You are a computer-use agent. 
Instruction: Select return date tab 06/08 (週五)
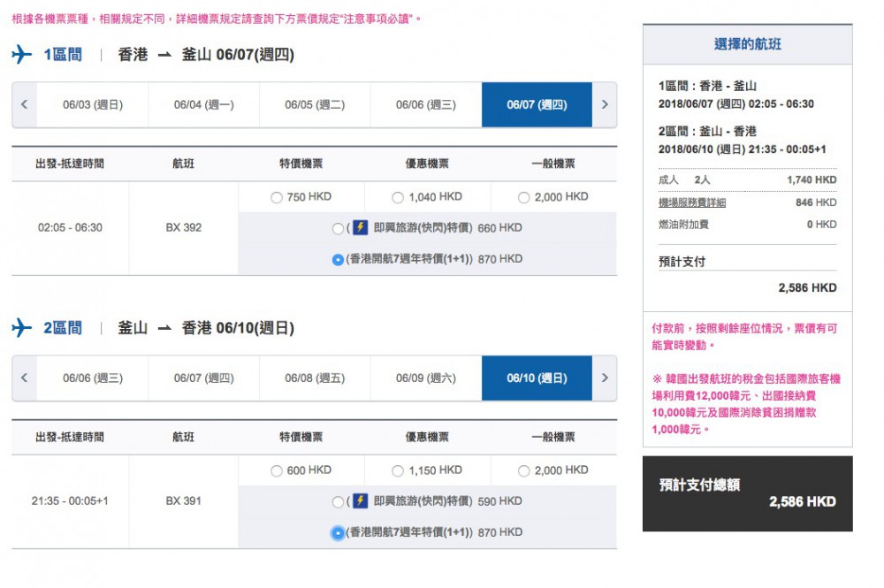click(315, 378)
